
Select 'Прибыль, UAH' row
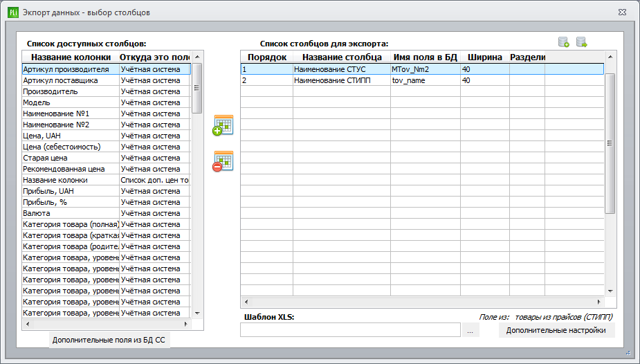point(106,191)
